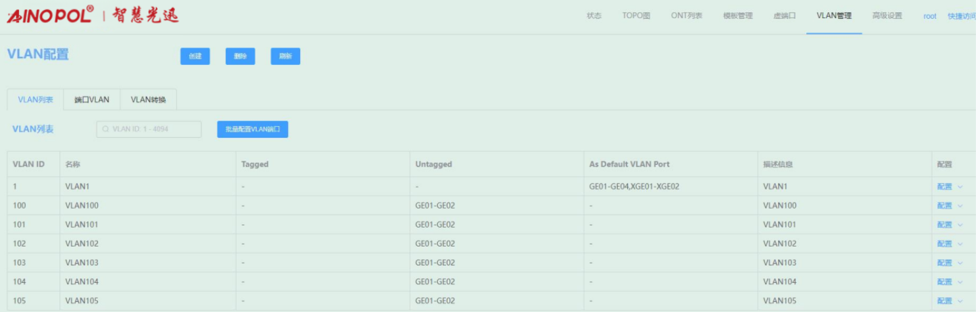The height and width of the screenshot is (312, 980).
Task: Click the root user link
Action: coord(930,16)
